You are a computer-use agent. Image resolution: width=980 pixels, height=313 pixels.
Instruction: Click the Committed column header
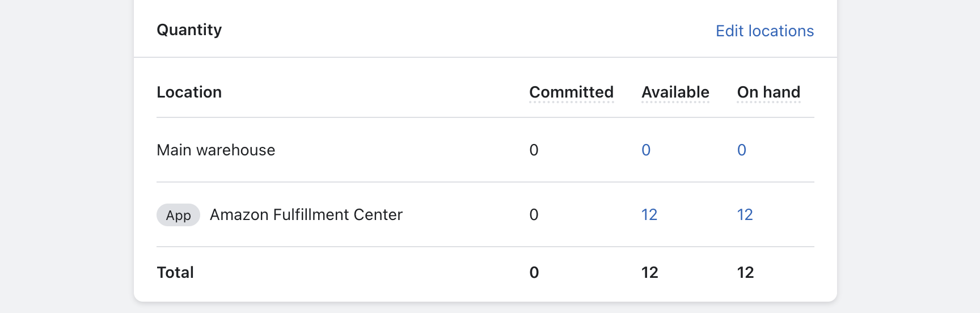tap(571, 92)
